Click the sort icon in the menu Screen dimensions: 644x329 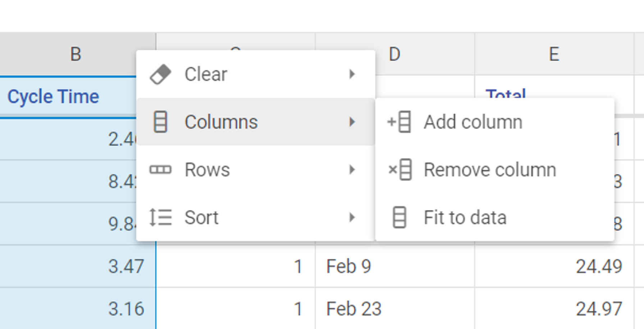tap(160, 217)
